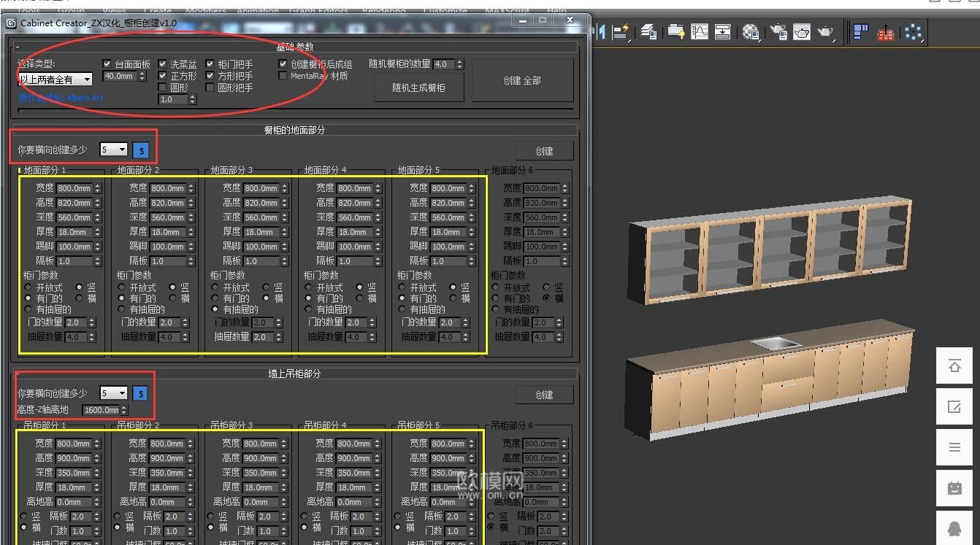Click the back-to-top arrow icon

[954, 366]
